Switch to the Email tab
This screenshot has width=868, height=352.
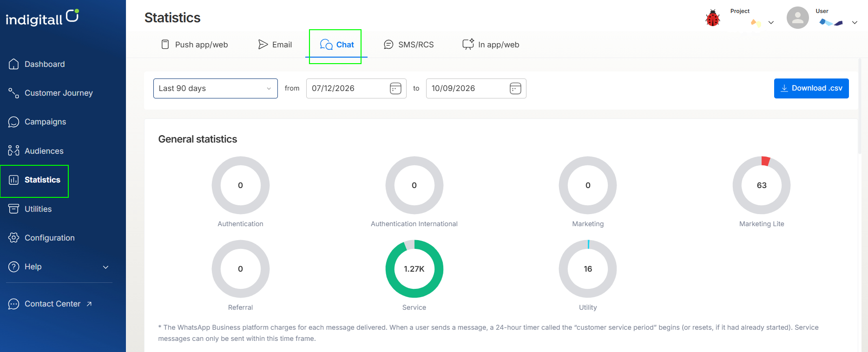(x=275, y=45)
